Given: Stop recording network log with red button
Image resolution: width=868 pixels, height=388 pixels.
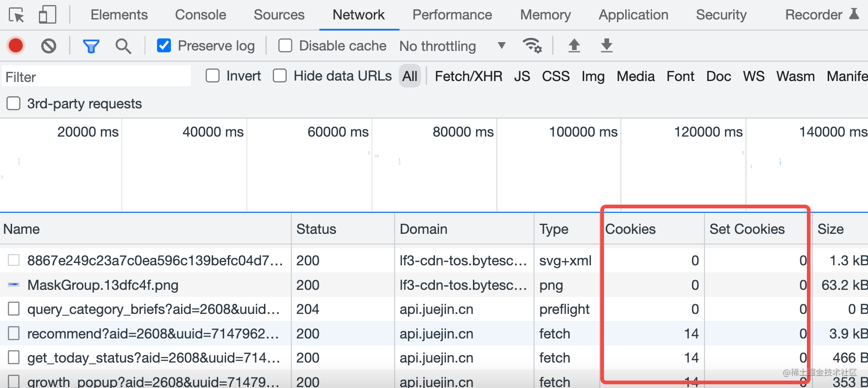Looking at the screenshot, I should (x=16, y=46).
